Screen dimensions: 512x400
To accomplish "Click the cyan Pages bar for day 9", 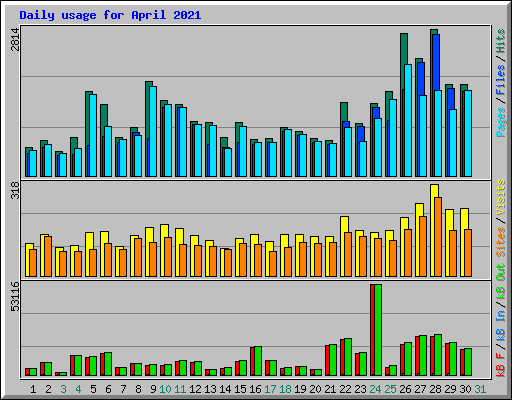I will pos(153,131).
